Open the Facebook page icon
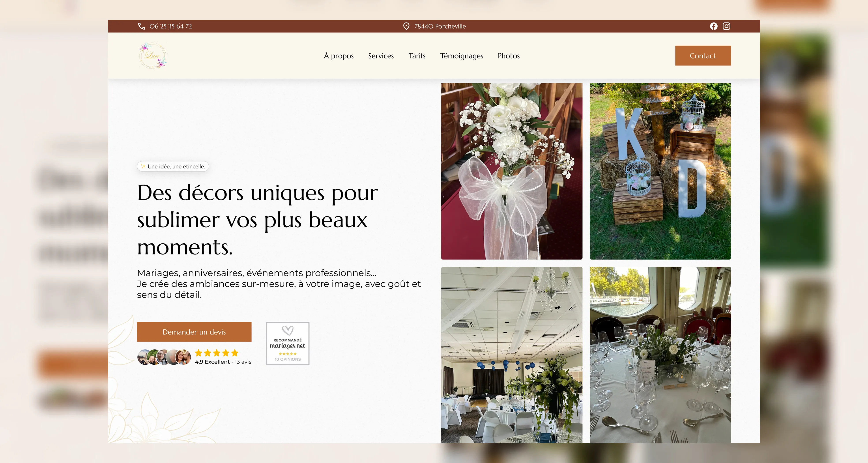 (x=714, y=26)
